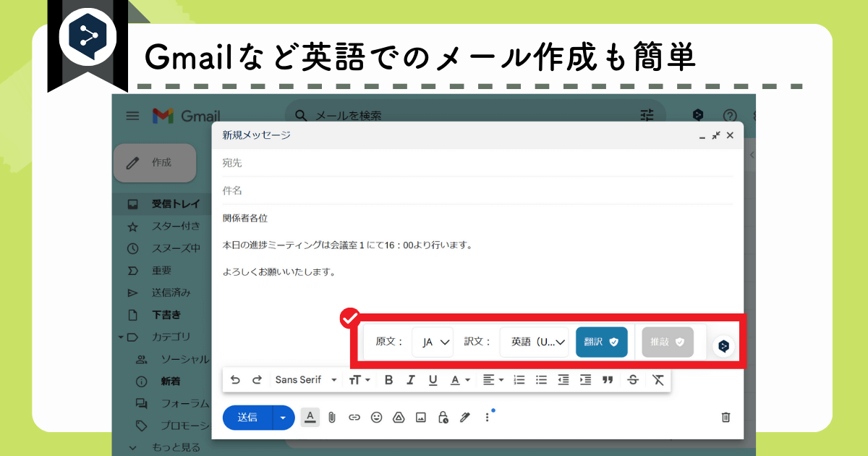Attach a file with the paperclip icon
Image resolution: width=868 pixels, height=456 pixels.
pos(332,418)
